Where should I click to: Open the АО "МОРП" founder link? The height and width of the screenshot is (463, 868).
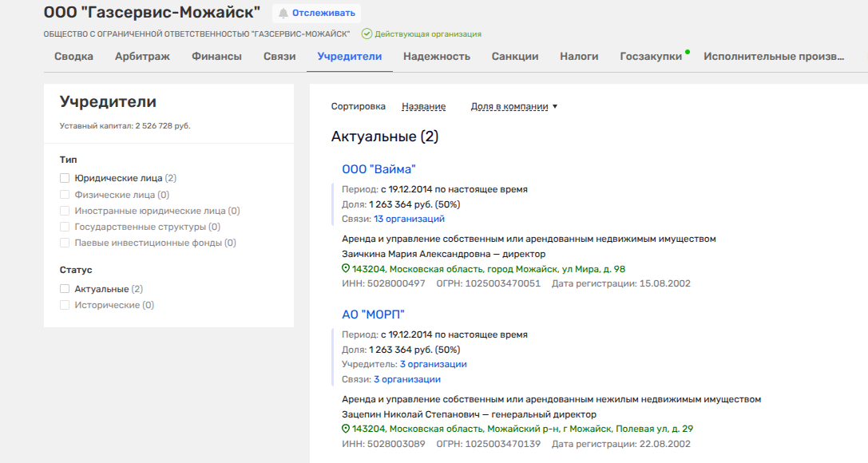373,314
